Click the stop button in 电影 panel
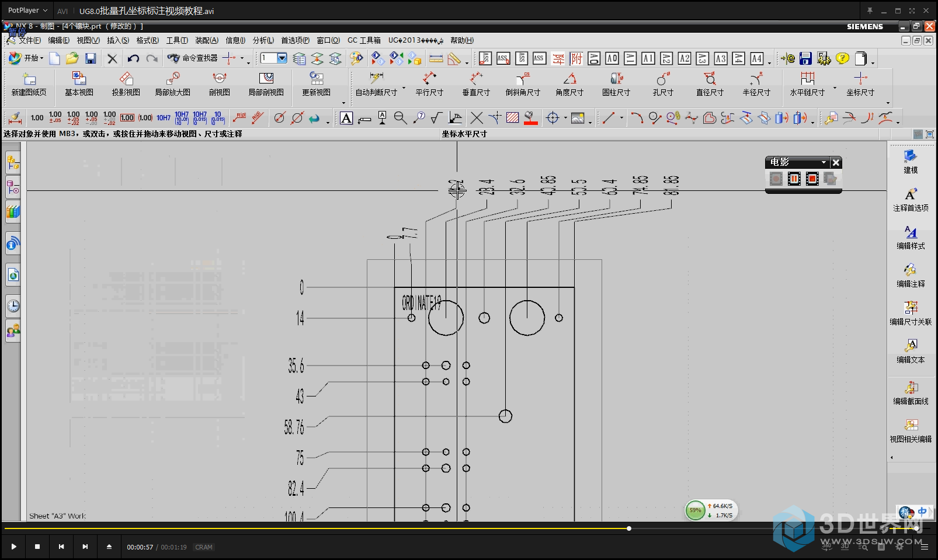The image size is (938, 560). 812,179
